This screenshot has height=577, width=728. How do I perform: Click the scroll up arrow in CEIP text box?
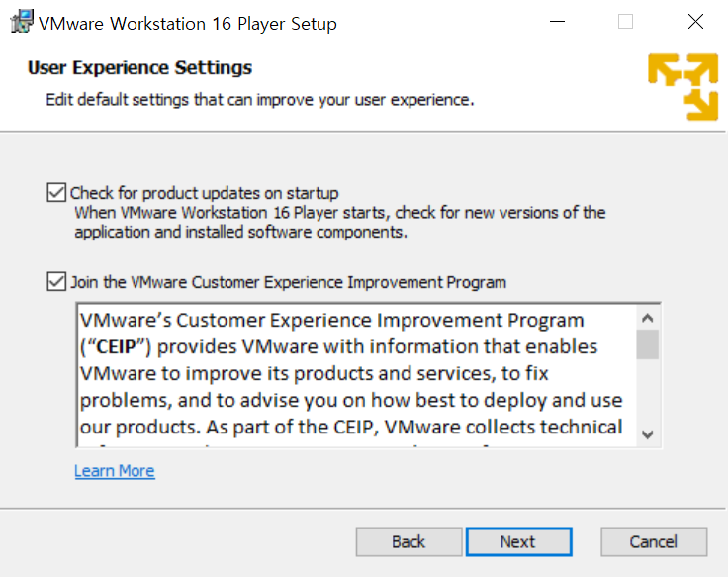[647, 318]
